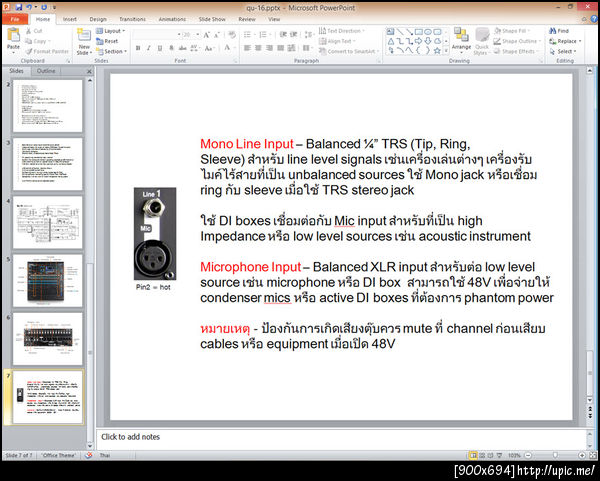Open the Arrange dropdown
The width and height of the screenshot is (600, 481).
pyautogui.click(x=461, y=40)
